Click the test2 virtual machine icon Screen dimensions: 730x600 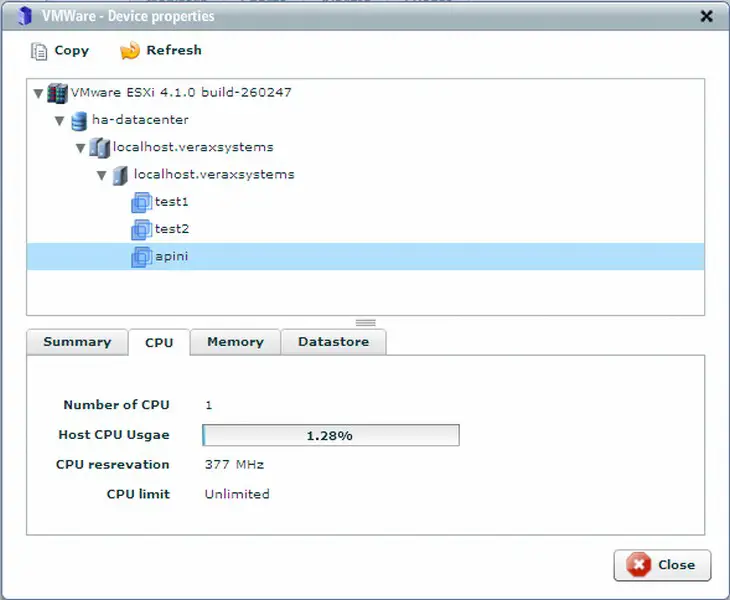142,229
